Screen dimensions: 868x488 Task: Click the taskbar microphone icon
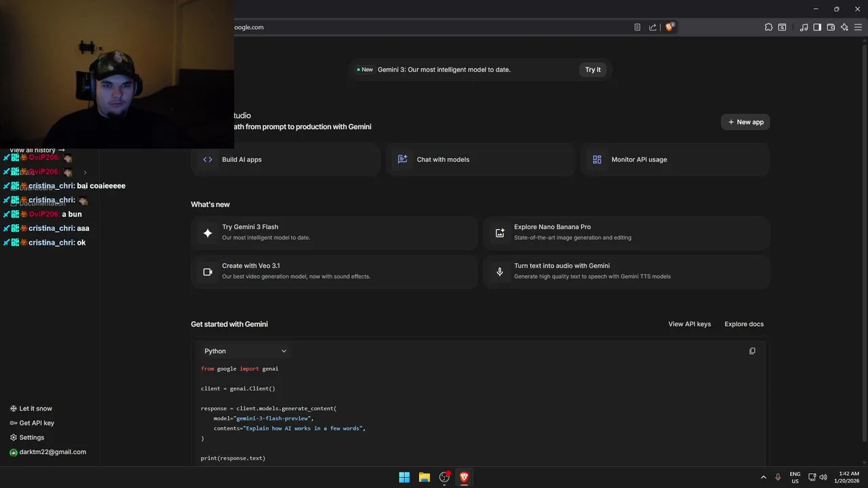(778, 477)
